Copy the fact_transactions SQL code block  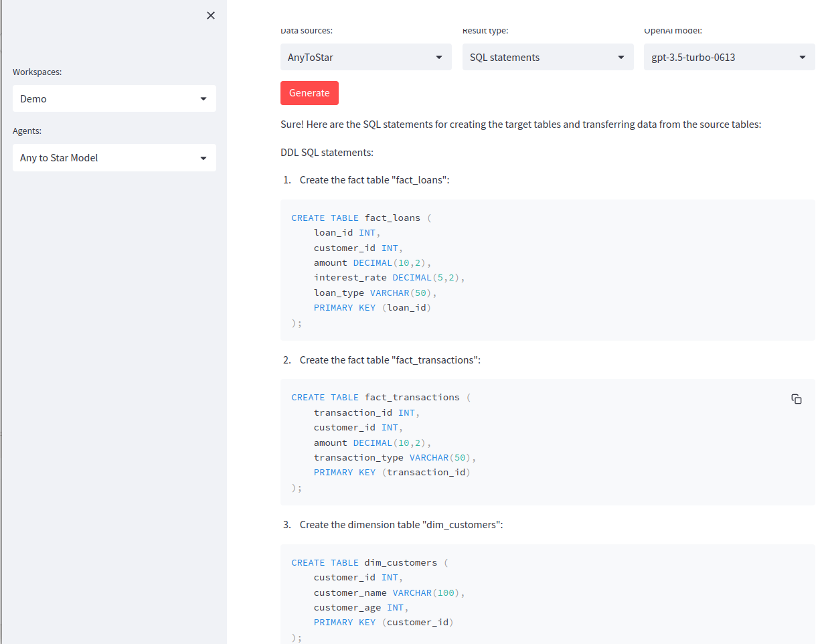(x=797, y=398)
